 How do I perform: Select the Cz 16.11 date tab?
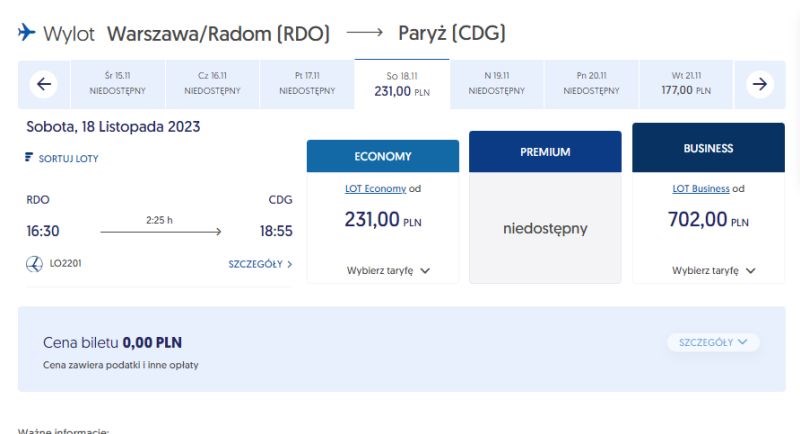[x=212, y=84]
